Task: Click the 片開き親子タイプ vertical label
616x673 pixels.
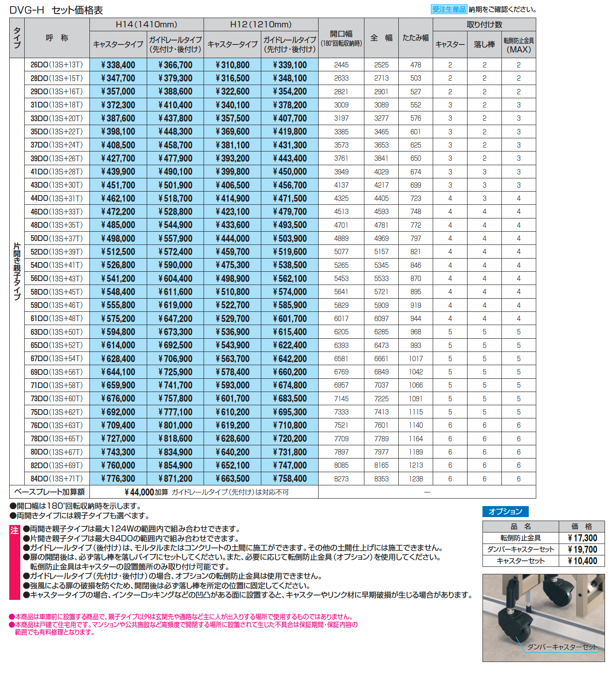Action: point(17,271)
